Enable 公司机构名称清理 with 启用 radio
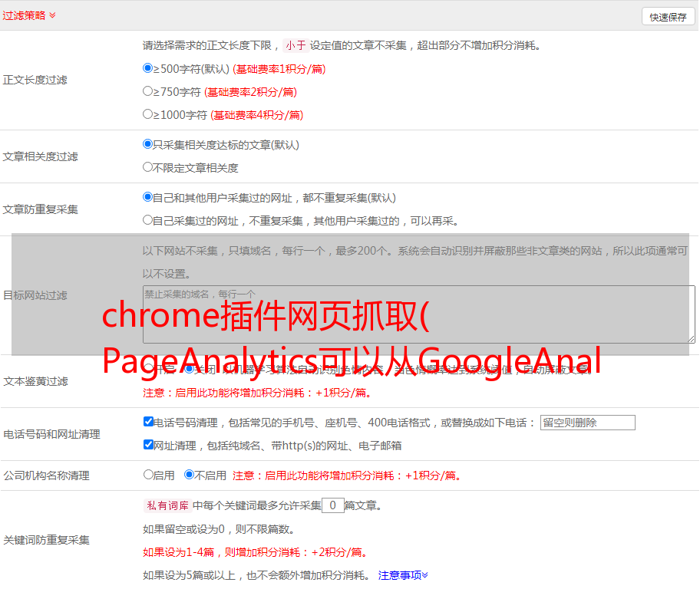This screenshot has height=589, width=700. point(148,475)
